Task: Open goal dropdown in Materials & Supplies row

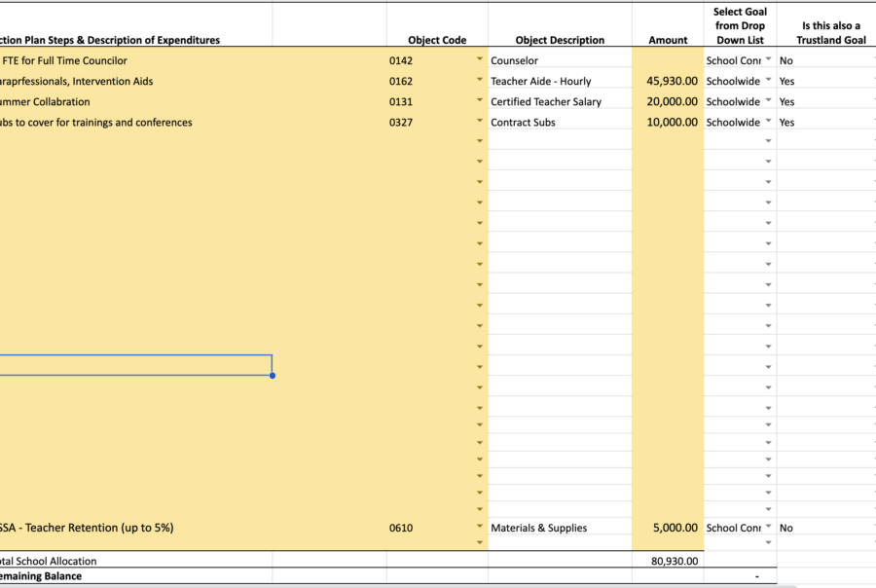Action: (768, 527)
